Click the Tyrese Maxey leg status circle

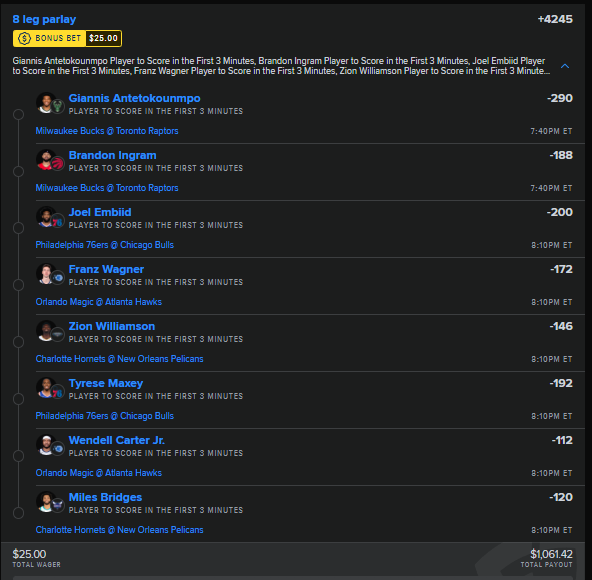click(18, 399)
